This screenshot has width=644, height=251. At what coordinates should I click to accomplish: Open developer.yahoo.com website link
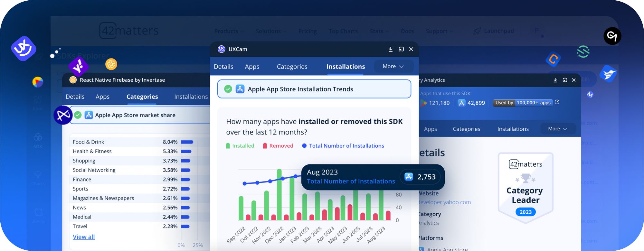pos(445,202)
